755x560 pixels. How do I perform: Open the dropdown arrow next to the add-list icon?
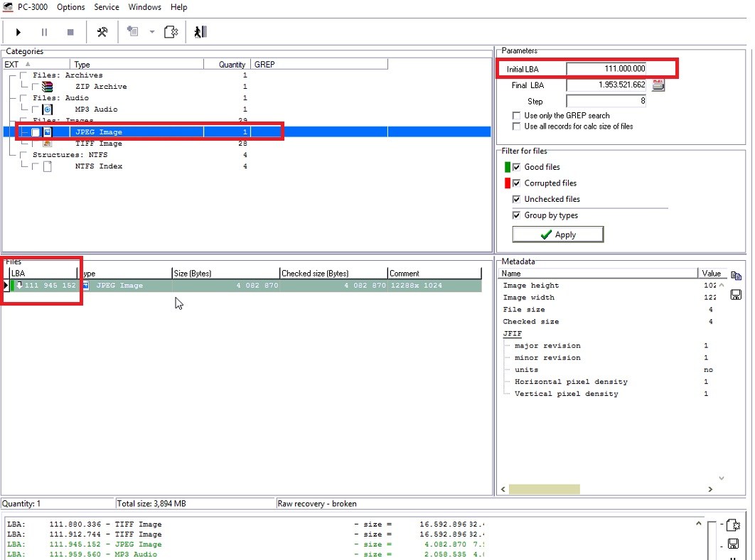pyautogui.click(x=151, y=32)
